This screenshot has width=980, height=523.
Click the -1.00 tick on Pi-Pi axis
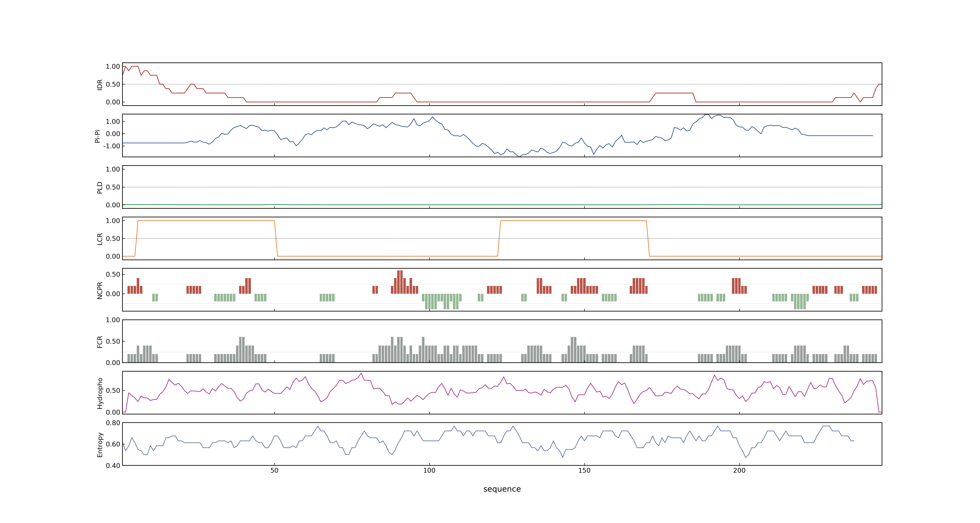coord(111,146)
